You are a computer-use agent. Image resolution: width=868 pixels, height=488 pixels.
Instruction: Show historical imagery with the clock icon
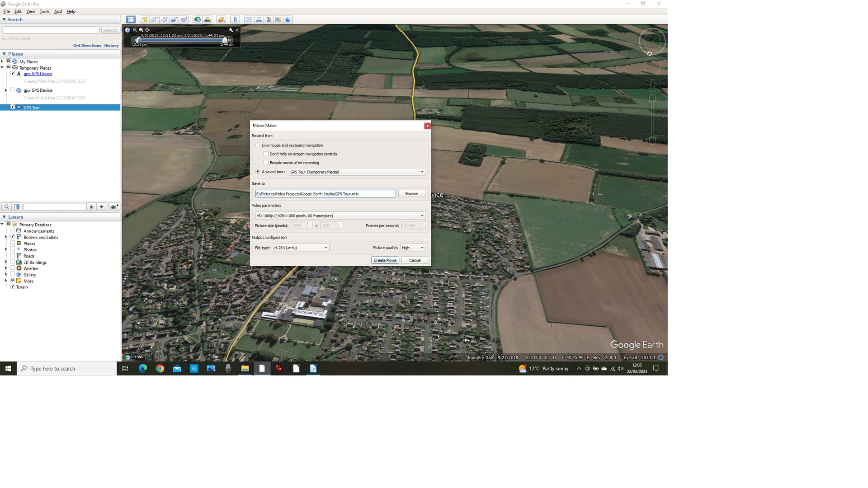197,19
